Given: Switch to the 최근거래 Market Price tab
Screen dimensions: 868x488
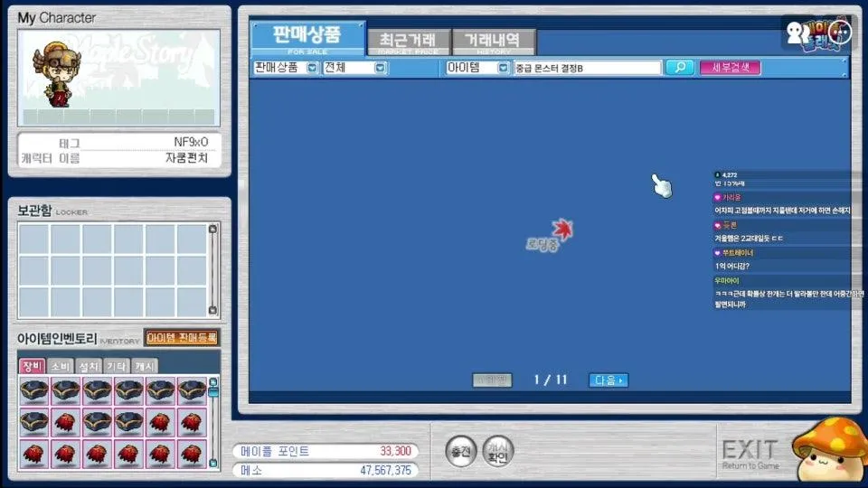Looking at the screenshot, I should point(408,42).
